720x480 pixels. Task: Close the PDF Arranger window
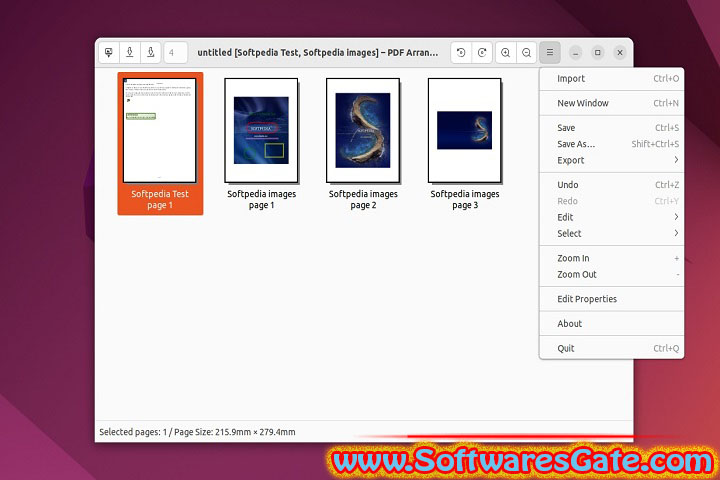620,53
